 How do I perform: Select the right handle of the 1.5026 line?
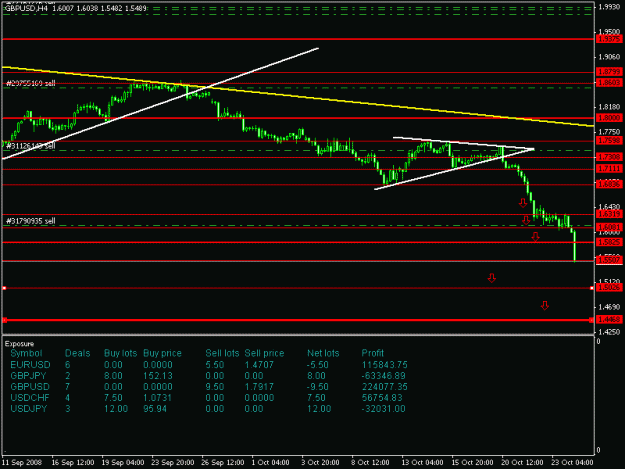coord(592,288)
